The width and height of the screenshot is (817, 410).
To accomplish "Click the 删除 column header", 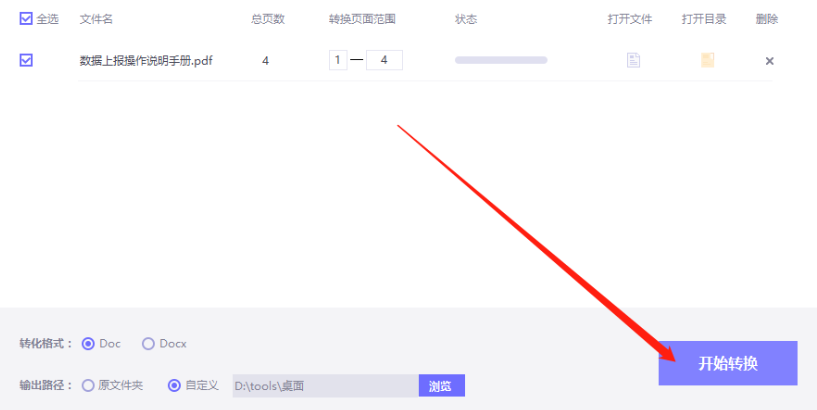I will tap(766, 19).
